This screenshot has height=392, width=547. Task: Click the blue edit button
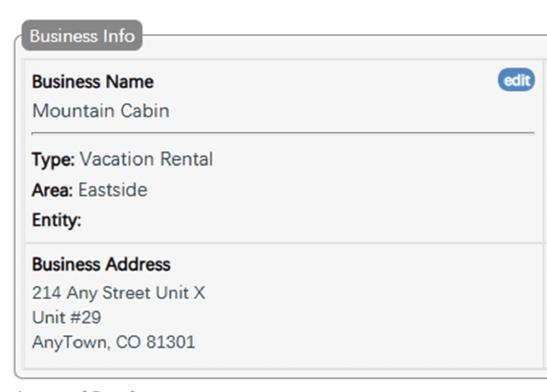coord(516,80)
